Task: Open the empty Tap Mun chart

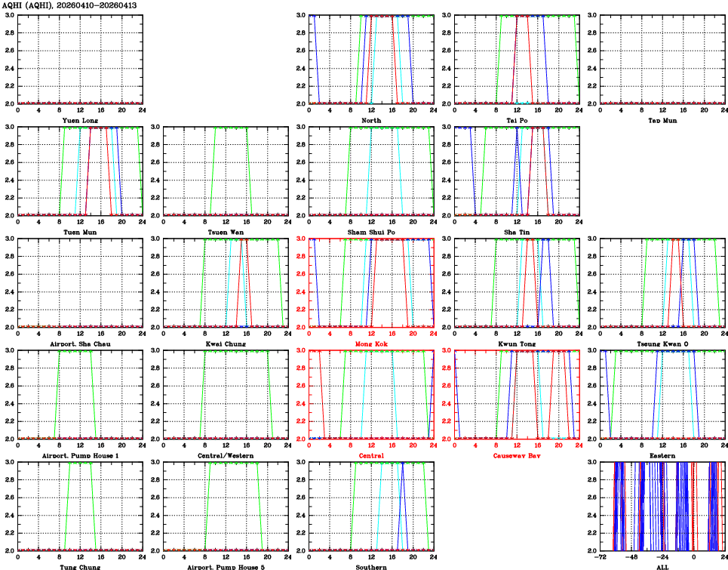Action: 662,59
